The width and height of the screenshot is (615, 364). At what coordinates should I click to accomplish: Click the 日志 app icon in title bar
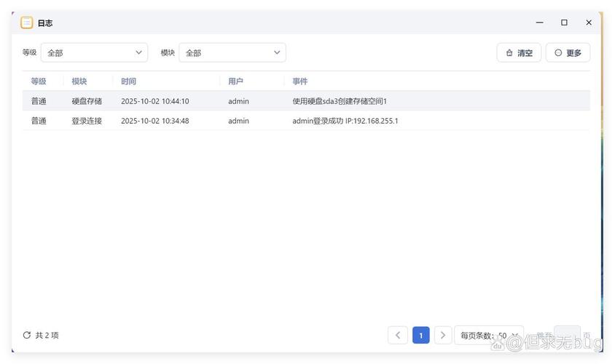click(27, 23)
